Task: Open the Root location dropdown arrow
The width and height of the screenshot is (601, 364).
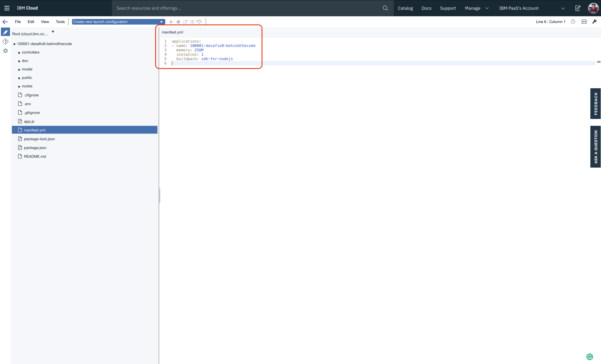Action: pos(53,32)
